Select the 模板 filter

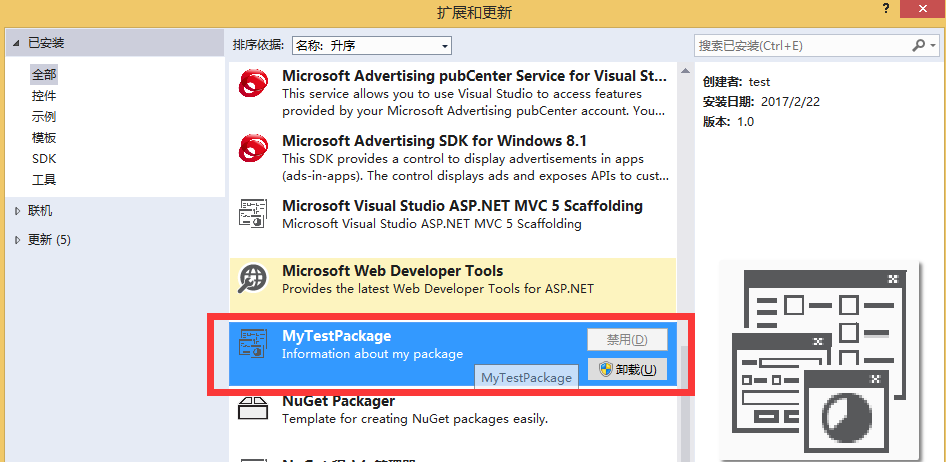click(x=44, y=138)
